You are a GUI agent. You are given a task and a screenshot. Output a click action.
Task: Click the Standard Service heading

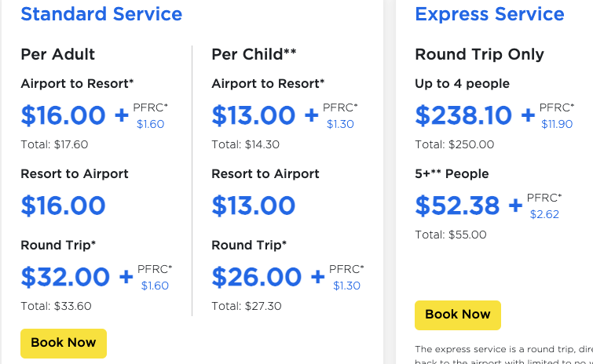pyautogui.click(x=101, y=14)
